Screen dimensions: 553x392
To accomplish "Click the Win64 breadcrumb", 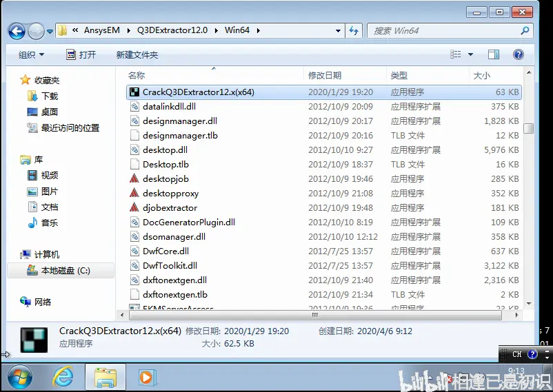I will [237, 30].
